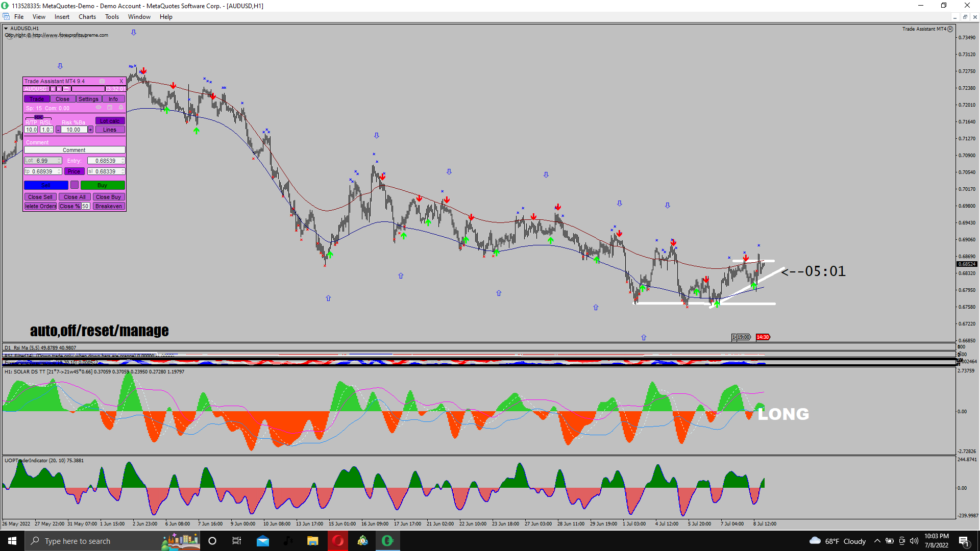Toggle the bell alert icon in Trade Assistant
Screen dimensions: 980x551
(121, 108)
